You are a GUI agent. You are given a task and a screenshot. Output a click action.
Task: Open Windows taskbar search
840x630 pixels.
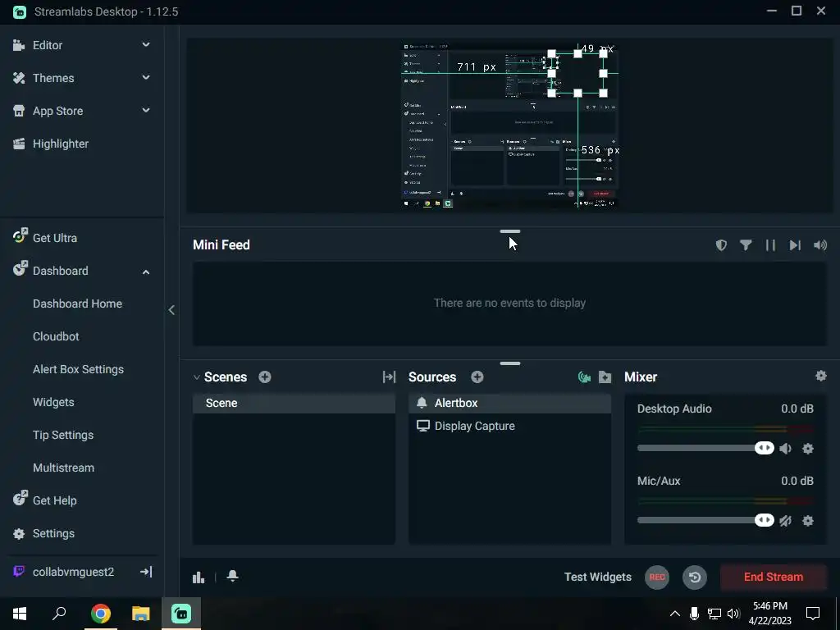click(59, 614)
